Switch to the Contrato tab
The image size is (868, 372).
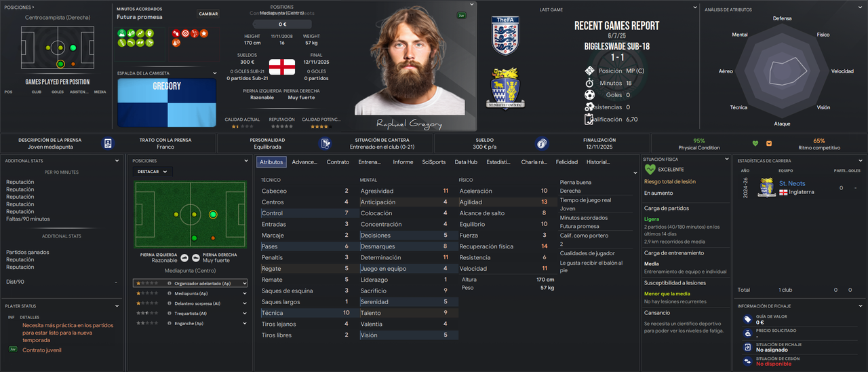tap(338, 162)
